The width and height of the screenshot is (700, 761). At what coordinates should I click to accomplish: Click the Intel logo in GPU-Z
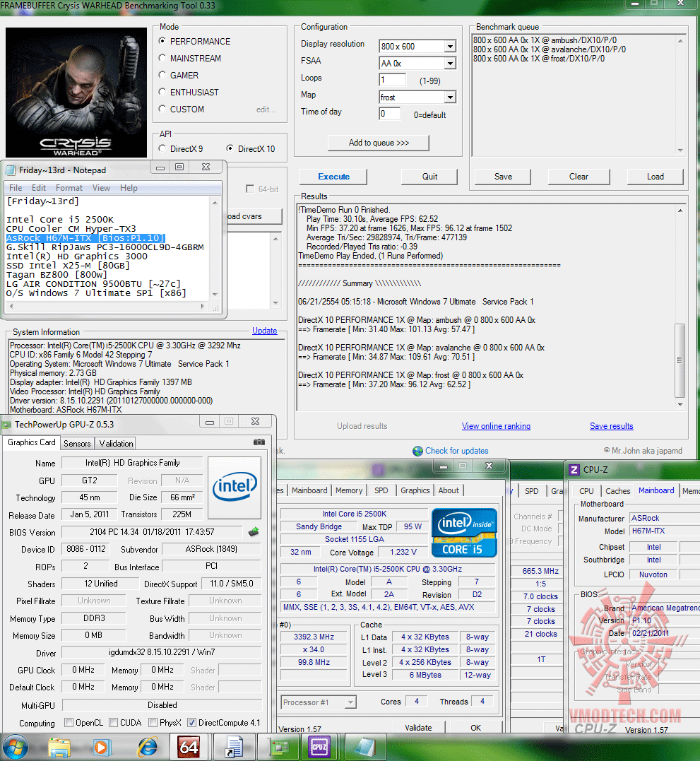pos(235,487)
